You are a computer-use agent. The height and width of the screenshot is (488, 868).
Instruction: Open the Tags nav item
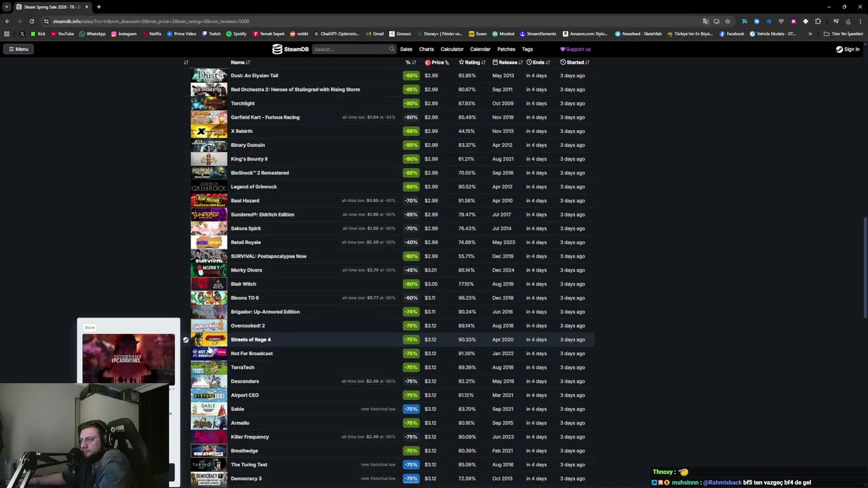pyautogui.click(x=527, y=49)
